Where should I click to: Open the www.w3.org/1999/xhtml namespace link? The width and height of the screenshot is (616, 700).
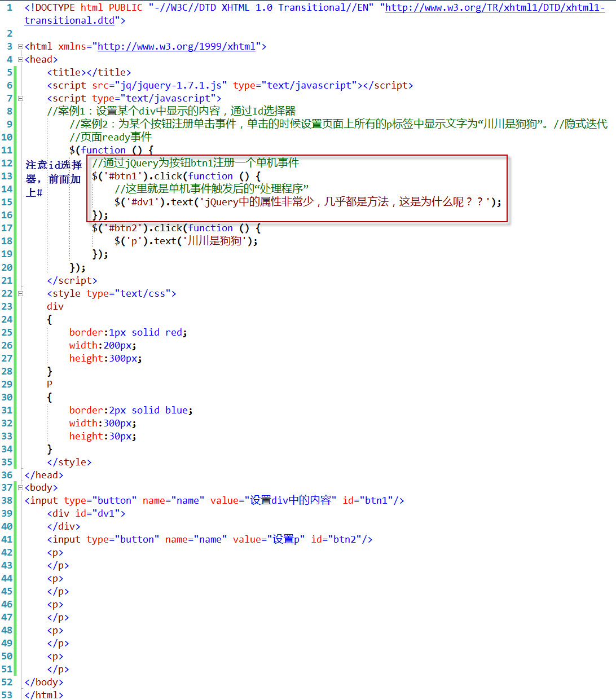click(177, 46)
